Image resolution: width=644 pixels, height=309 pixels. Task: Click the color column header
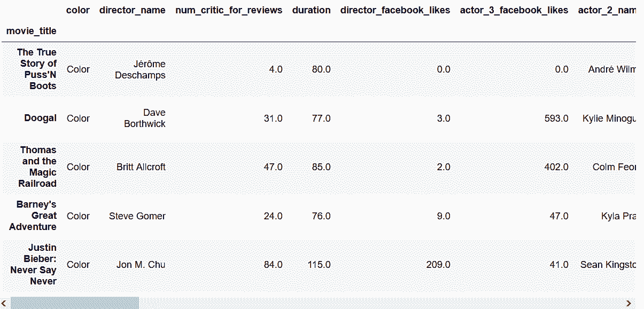[78, 10]
